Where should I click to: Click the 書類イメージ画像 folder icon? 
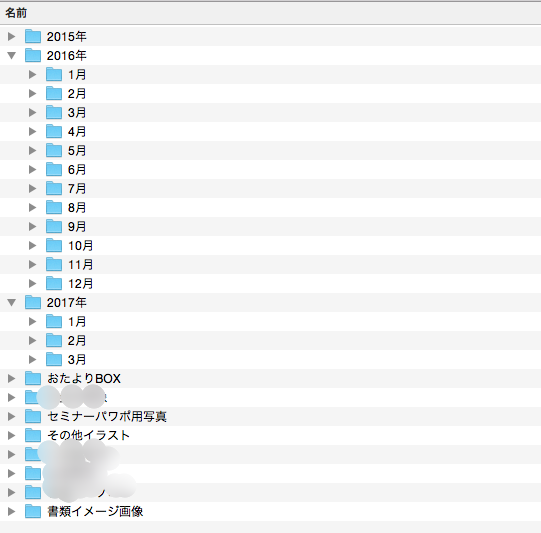[33, 511]
